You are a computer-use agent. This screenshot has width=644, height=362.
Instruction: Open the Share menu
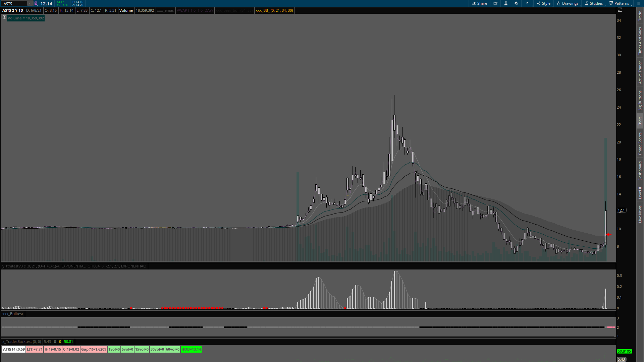coord(479,3)
